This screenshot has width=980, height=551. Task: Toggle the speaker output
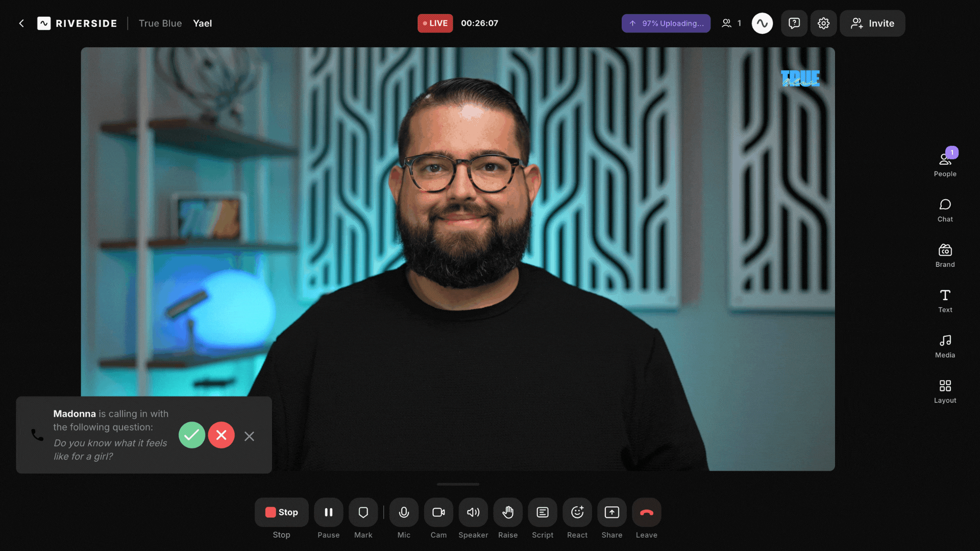(473, 512)
